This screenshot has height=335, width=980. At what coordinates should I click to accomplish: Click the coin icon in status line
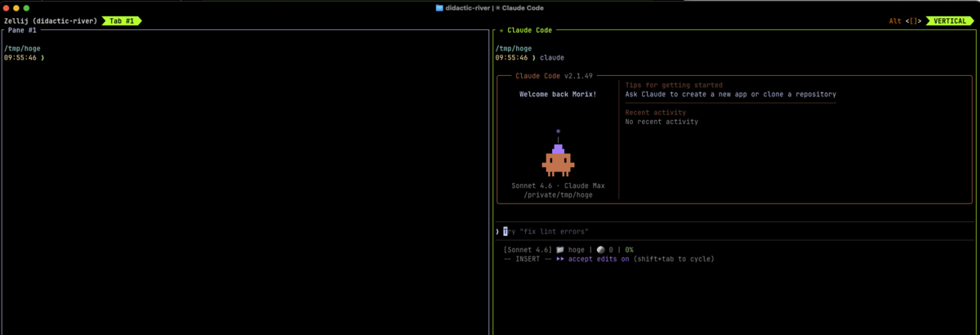tap(601, 249)
